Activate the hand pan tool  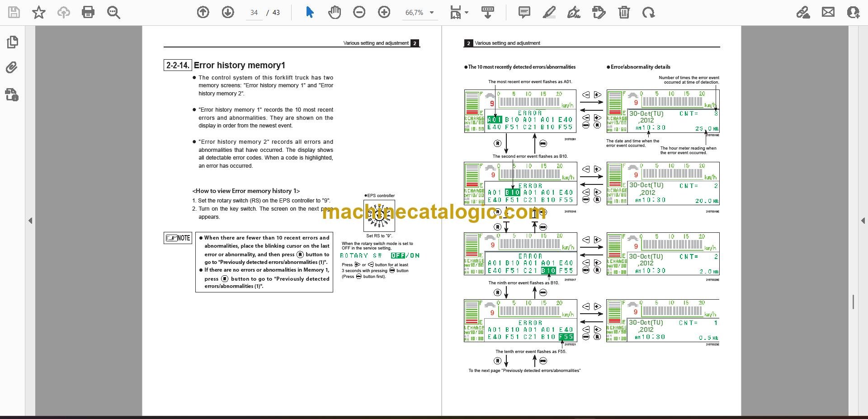[335, 12]
